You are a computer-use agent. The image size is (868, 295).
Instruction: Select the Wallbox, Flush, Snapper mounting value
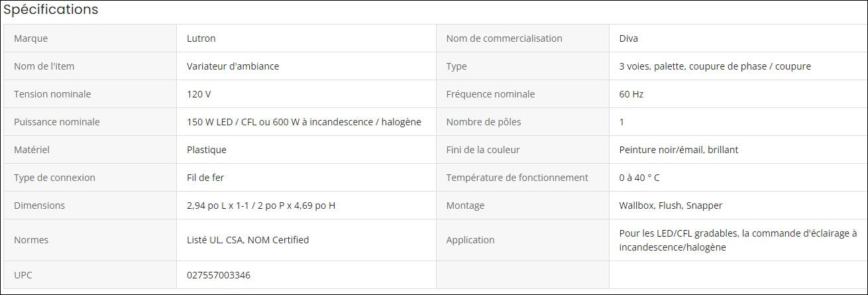(x=671, y=206)
